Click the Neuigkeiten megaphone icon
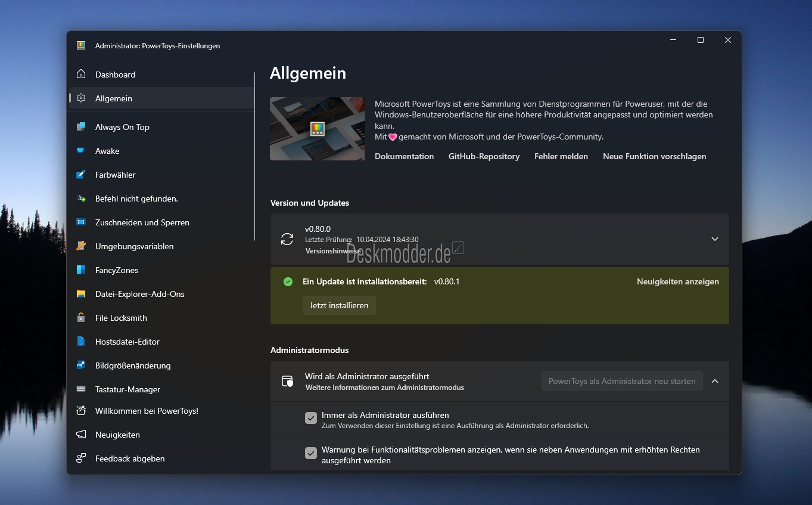812x505 pixels. point(81,434)
